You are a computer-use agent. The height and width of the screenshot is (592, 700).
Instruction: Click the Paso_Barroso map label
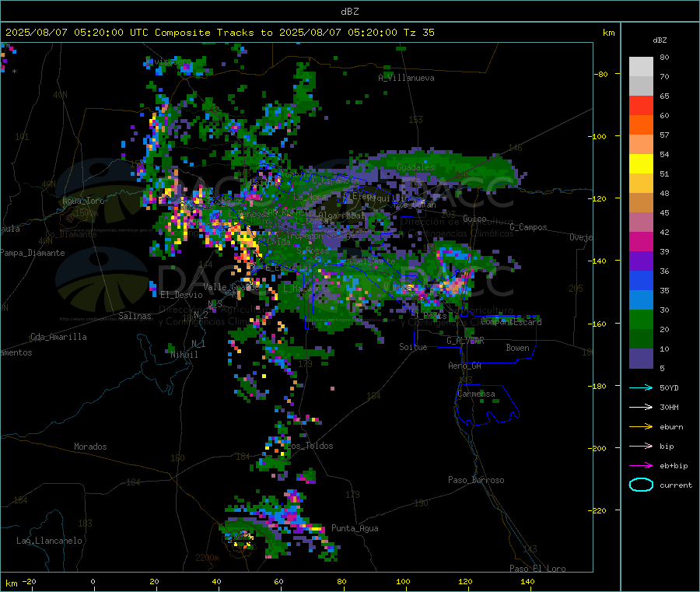[476, 480]
